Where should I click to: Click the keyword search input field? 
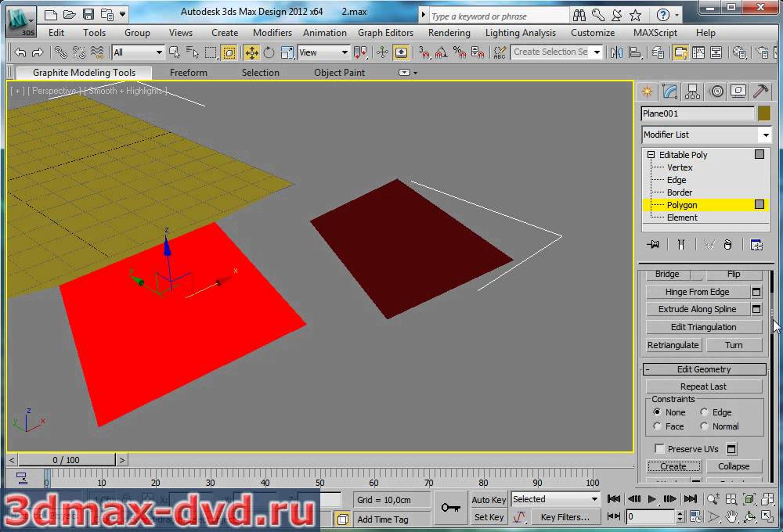pyautogui.click(x=498, y=16)
